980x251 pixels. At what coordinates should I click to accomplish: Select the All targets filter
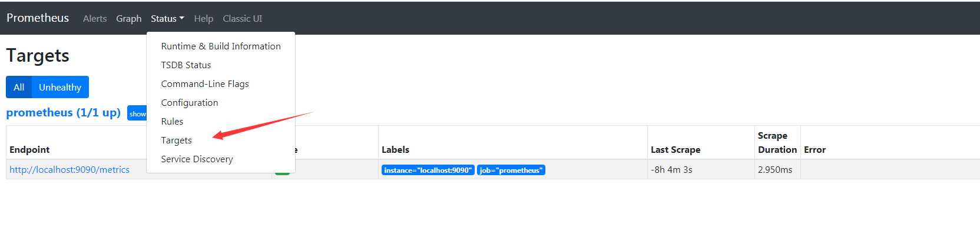coord(19,87)
